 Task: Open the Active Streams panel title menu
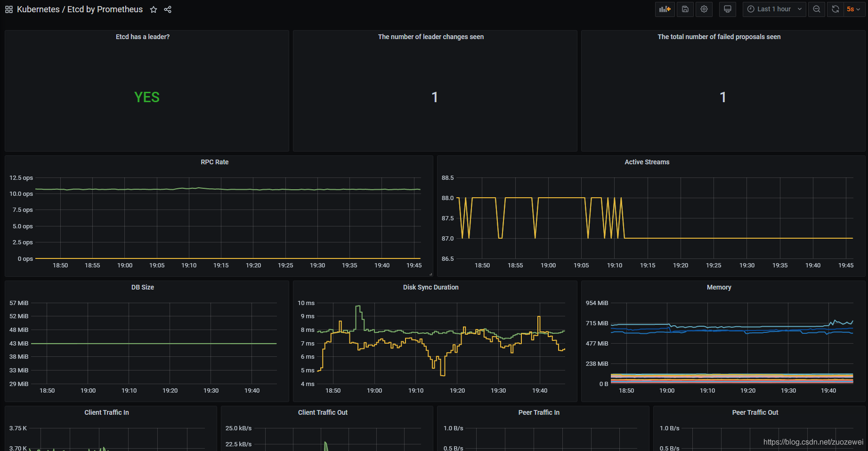[647, 162]
